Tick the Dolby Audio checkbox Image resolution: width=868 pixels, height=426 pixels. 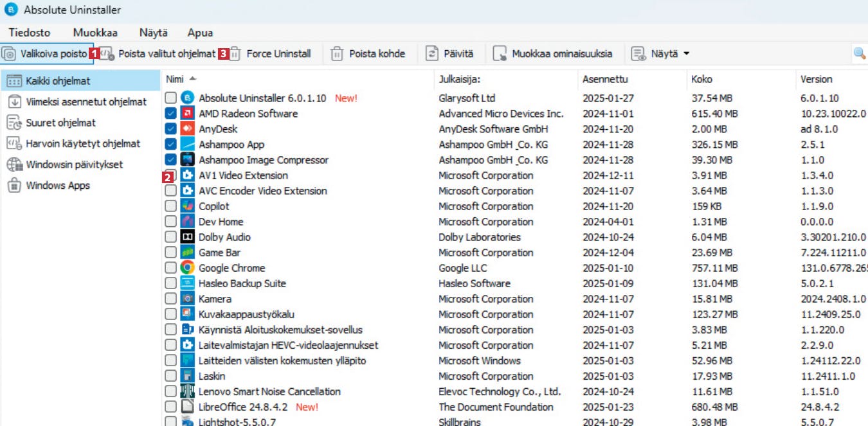click(170, 237)
